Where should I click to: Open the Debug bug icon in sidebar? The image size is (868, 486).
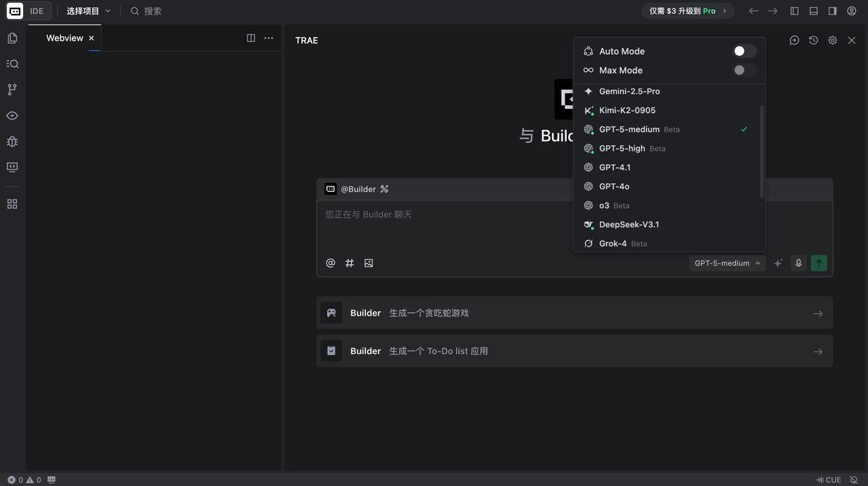coord(12,142)
